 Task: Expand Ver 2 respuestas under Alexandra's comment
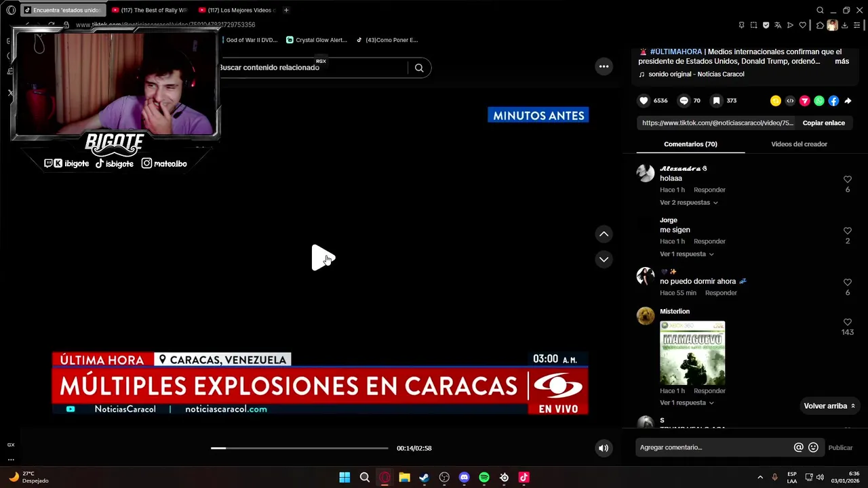coord(688,203)
